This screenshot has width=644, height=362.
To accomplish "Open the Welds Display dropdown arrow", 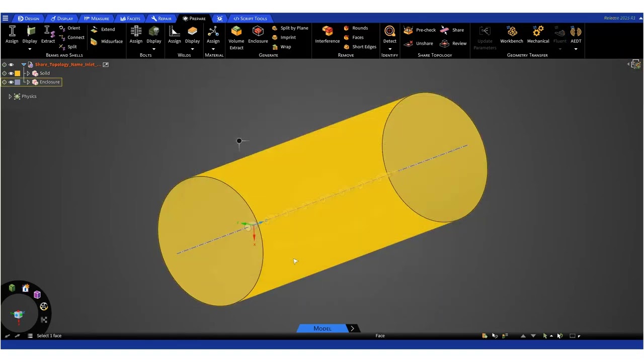I will pyautogui.click(x=192, y=49).
